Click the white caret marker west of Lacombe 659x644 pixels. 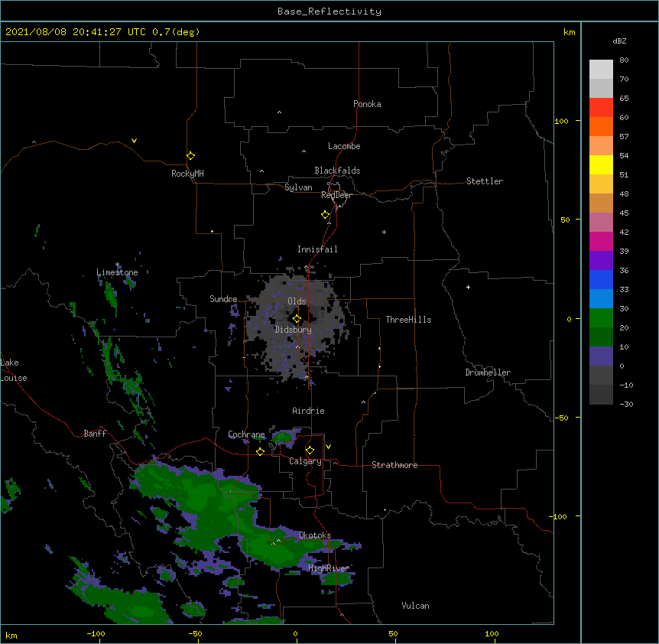(x=304, y=151)
